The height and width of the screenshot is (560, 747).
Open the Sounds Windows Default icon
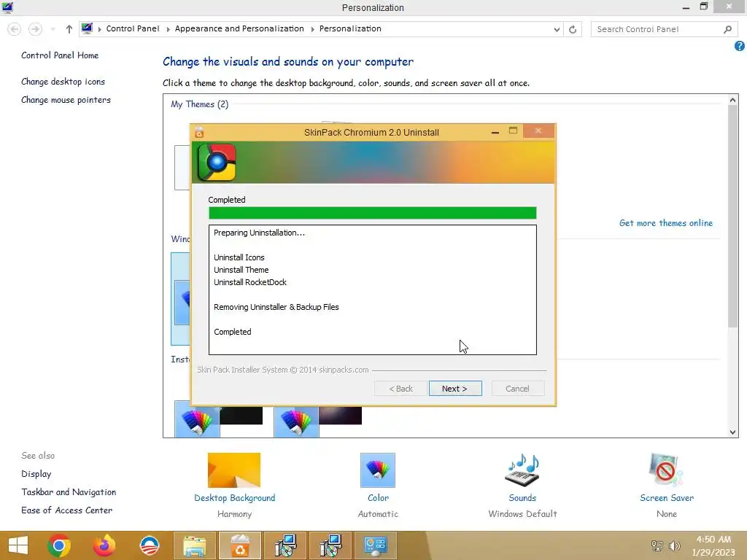tap(522, 470)
